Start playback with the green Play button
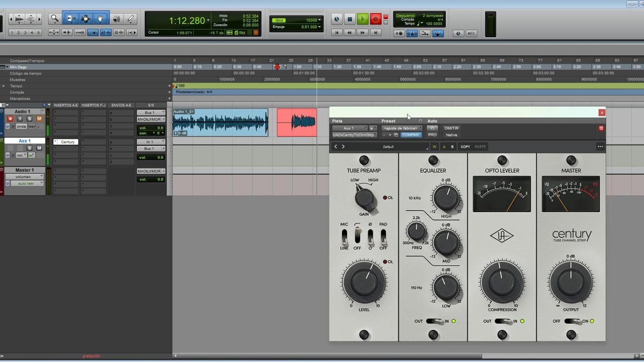Screen dimensions: 644x362 363,20
